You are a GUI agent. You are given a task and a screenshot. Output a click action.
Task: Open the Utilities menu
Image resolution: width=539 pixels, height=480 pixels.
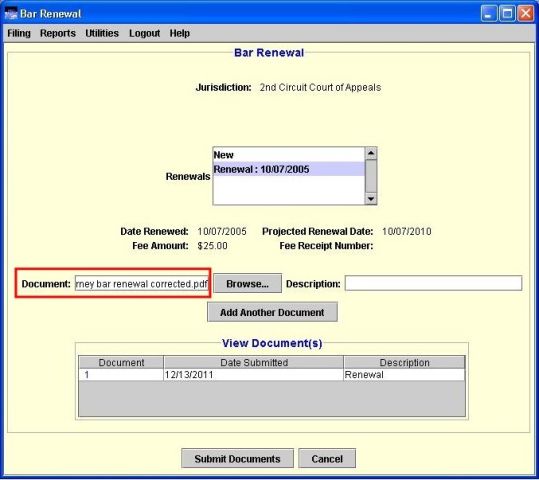tap(102, 33)
